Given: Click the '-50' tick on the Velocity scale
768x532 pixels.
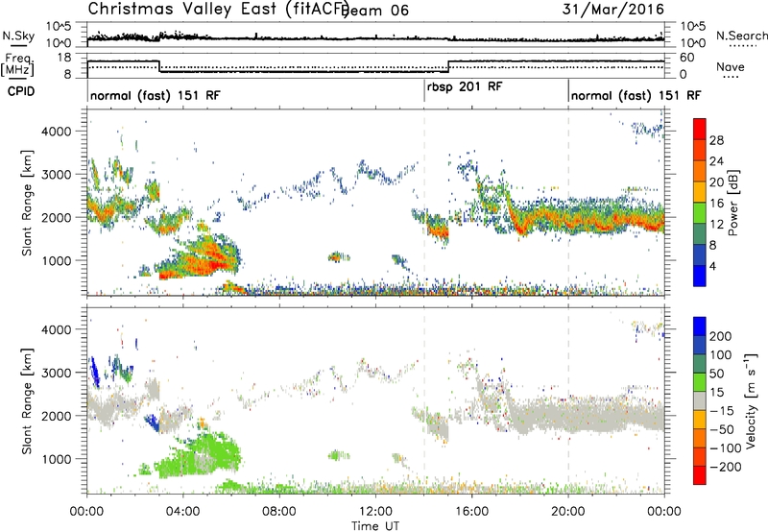Looking at the screenshot, I should tap(722, 429).
